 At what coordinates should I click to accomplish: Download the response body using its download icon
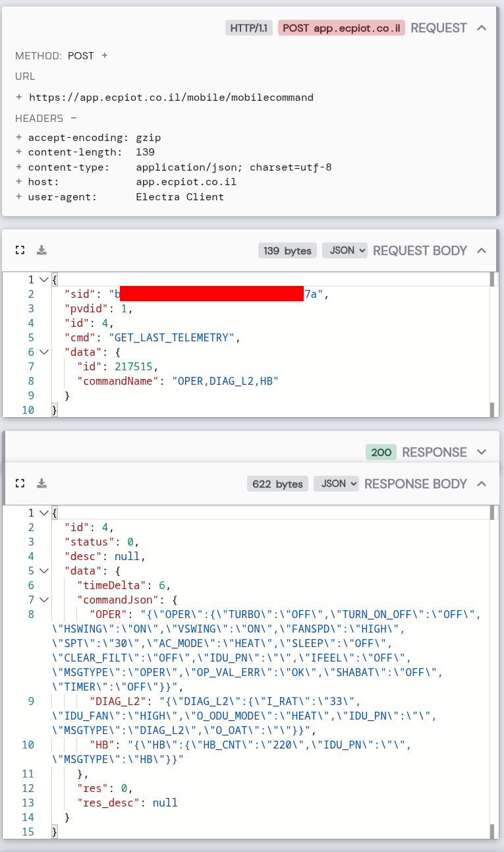[41, 483]
